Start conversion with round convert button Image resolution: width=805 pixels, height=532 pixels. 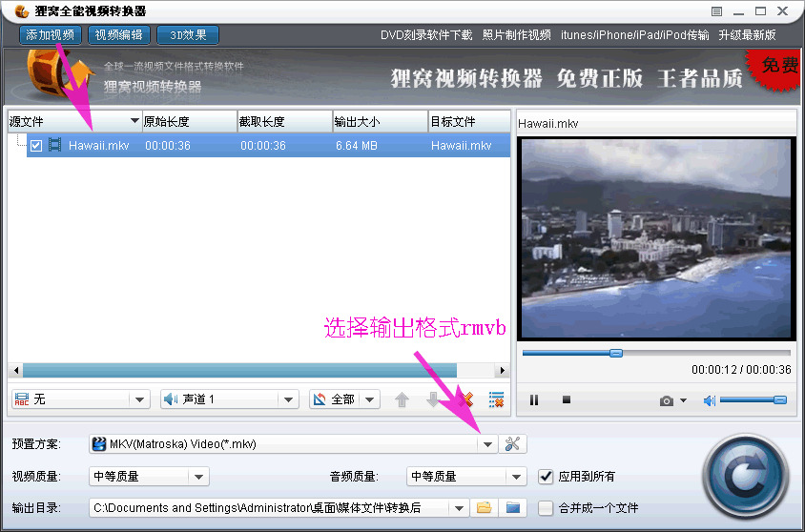click(x=745, y=477)
